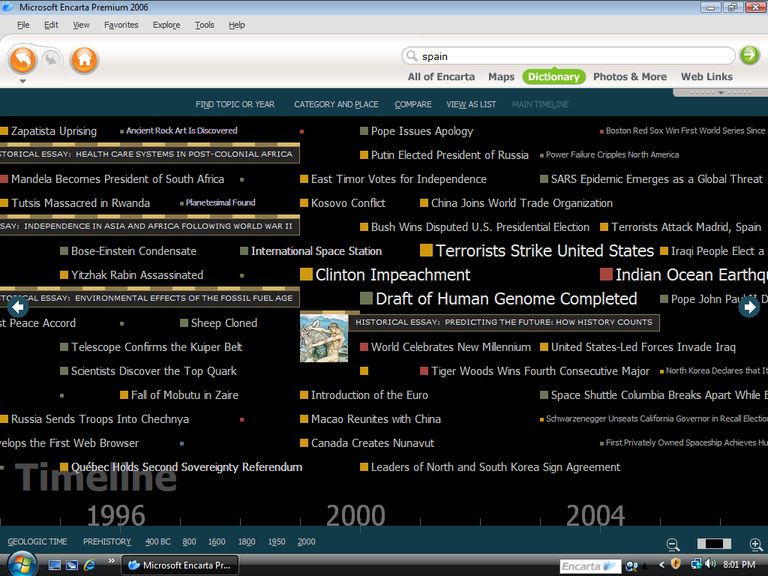Zoom out the timeline with minus magnifier
The image size is (768, 576).
tap(673, 544)
